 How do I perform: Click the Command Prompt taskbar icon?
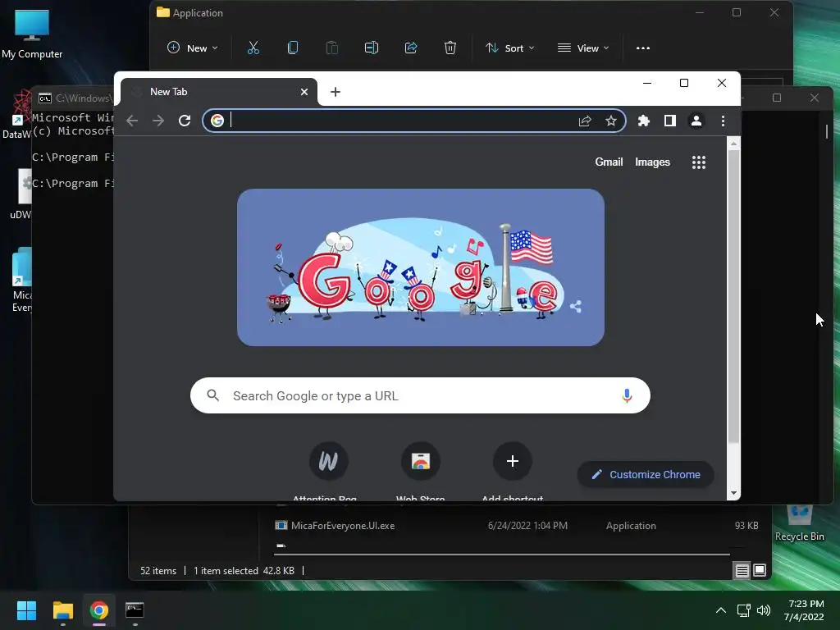coord(135,610)
